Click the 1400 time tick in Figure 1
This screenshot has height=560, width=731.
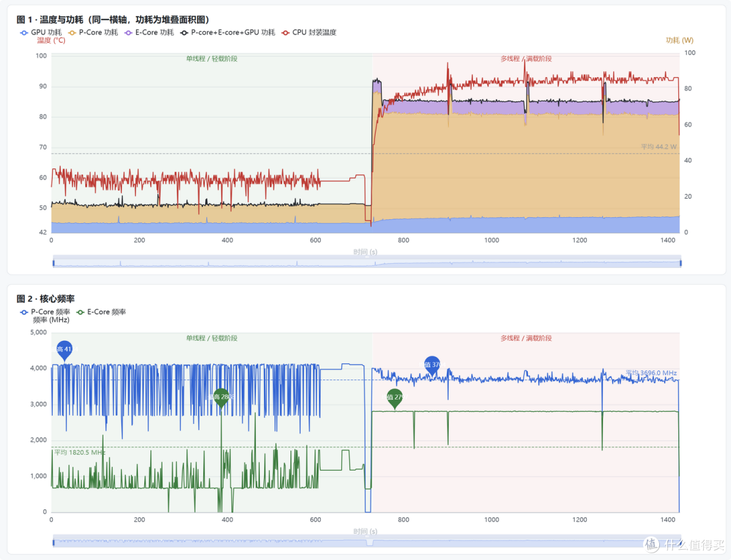click(x=667, y=240)
